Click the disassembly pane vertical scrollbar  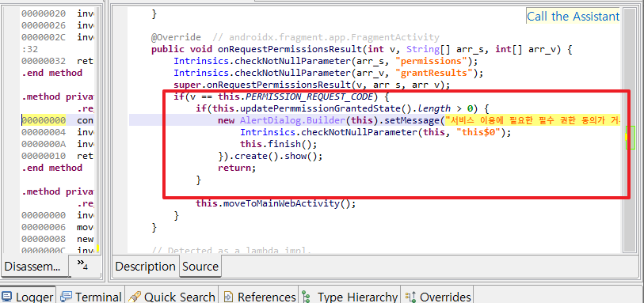coord(97,129)
